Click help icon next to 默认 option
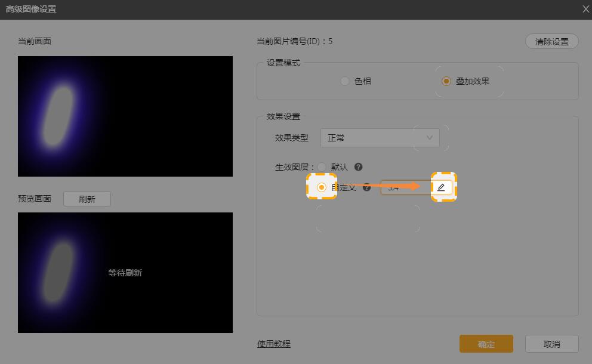This screenshot has height=364, width=592. click(358, 167)
